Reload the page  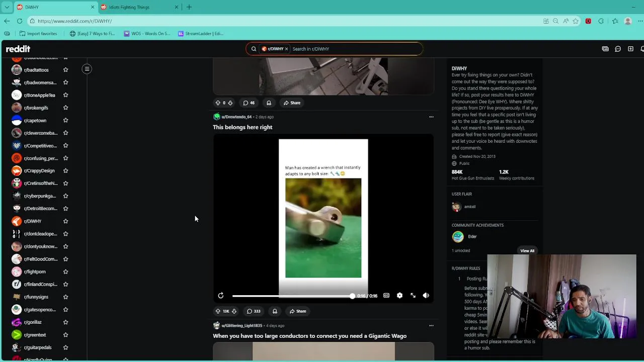20,21
